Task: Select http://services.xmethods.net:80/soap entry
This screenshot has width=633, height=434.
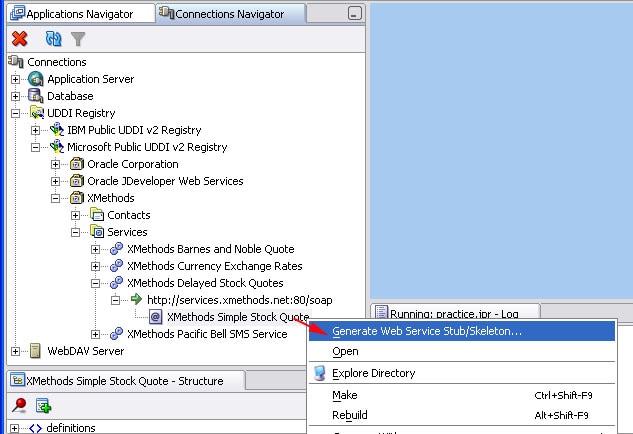Action: pyautogui.click(x=240, y=300)
